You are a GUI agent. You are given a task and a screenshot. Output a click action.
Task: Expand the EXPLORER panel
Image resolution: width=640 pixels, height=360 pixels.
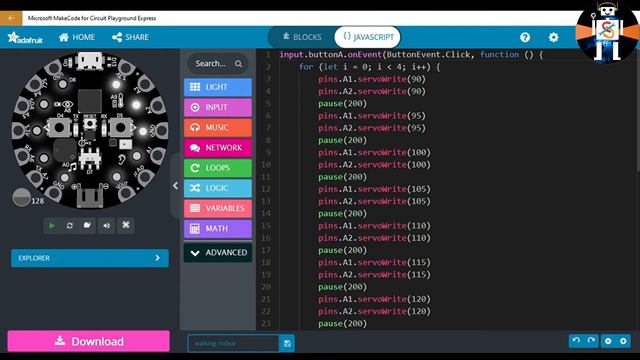coord(90,258)
